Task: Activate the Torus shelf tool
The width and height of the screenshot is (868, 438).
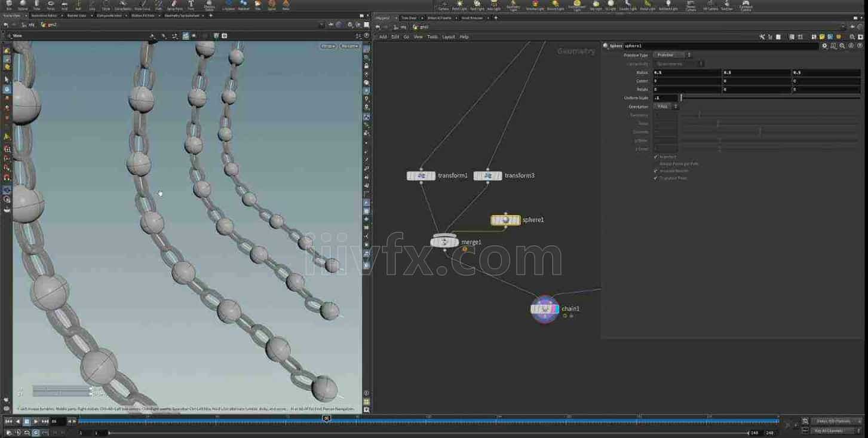Action: tap(51, 5)
